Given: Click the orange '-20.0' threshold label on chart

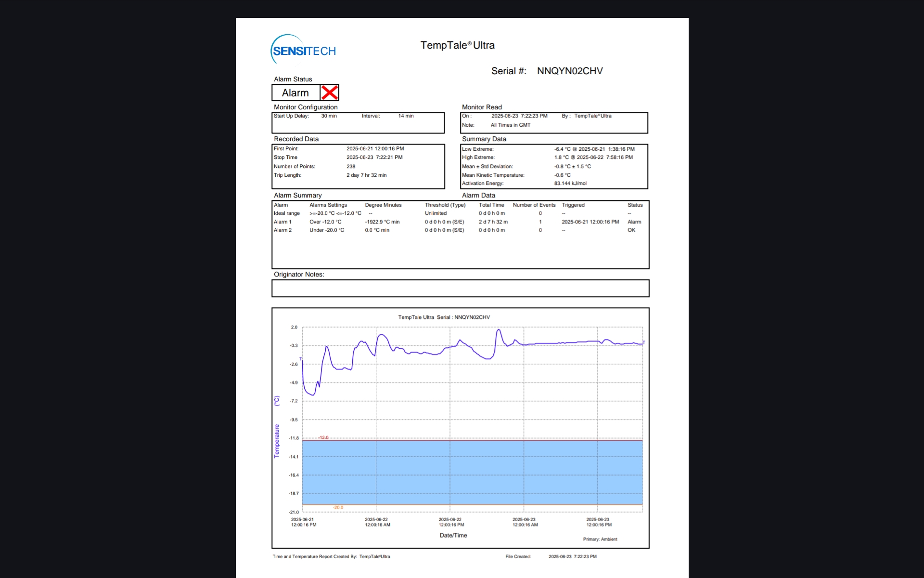Looking at the screenshot, I should click(x=338, y=507).
